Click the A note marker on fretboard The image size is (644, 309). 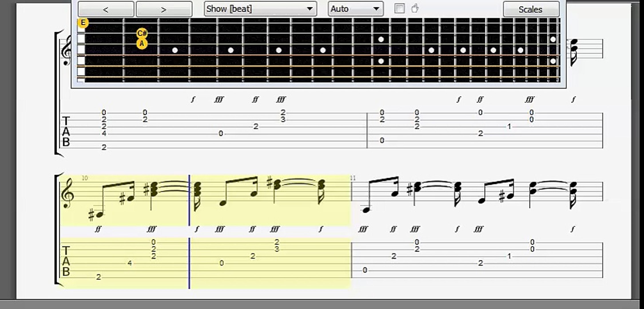click(x=142, y=44)
